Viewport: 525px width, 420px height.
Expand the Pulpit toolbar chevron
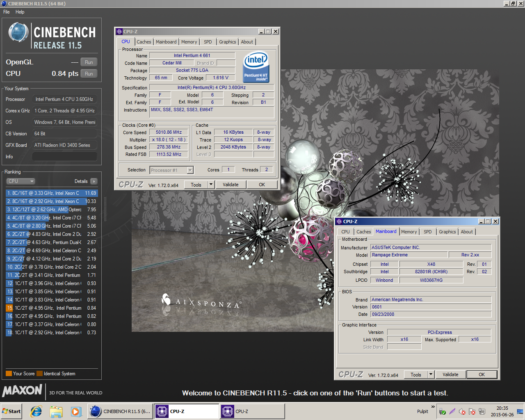[x=433, y=407]
